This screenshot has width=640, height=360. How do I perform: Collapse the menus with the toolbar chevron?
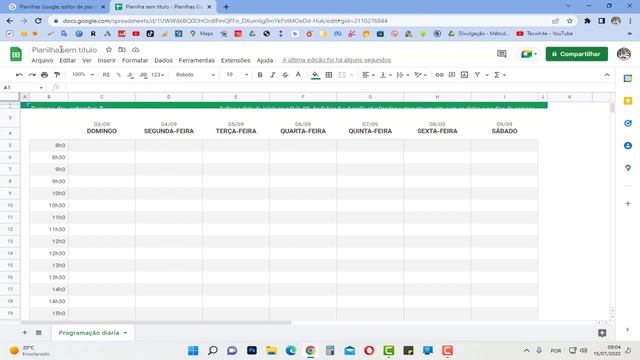pyautogui.click(x=607, y=75)
